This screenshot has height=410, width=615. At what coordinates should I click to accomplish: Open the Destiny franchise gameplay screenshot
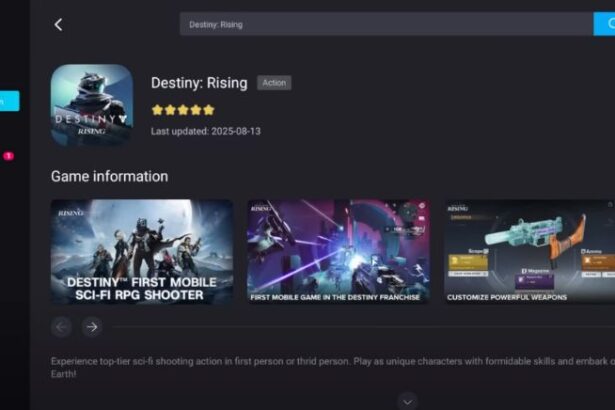pyautogui.click(x=338, y=251)
